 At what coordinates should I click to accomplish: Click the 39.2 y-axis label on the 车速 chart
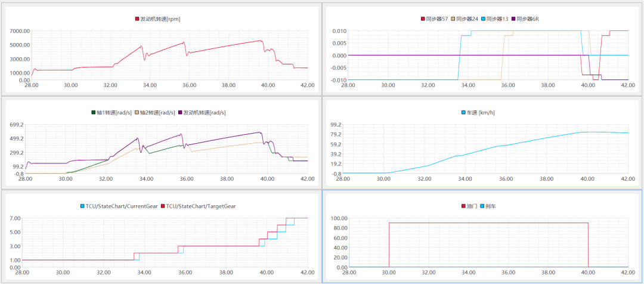tap(336, 155)
